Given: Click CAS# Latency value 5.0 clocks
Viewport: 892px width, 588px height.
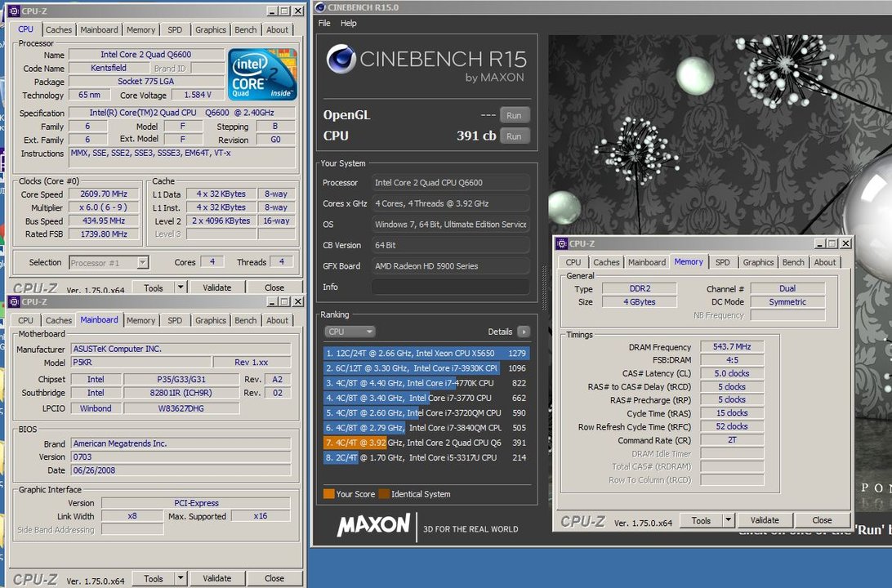Looking at the screenshot, I should coord(732,373).
